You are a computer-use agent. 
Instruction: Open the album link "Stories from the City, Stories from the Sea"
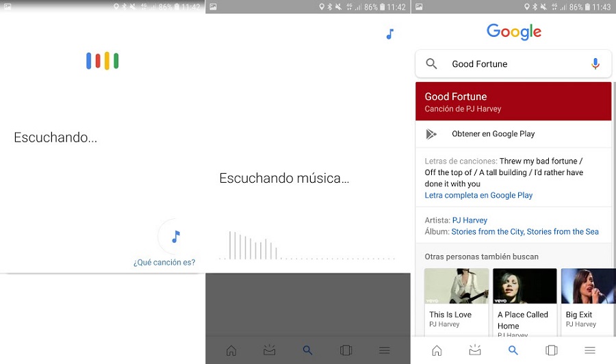(525, 232)
